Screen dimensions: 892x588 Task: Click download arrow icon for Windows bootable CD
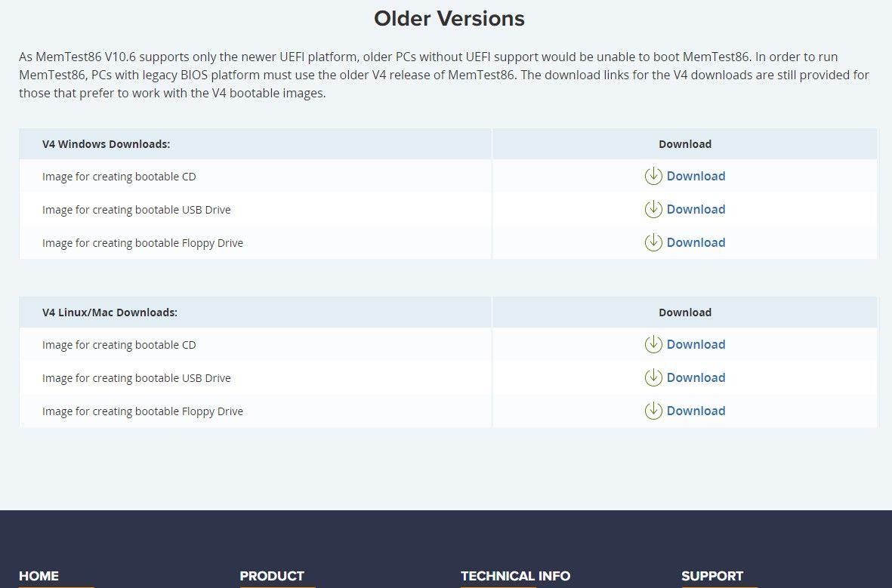click(x=653, y=176)
